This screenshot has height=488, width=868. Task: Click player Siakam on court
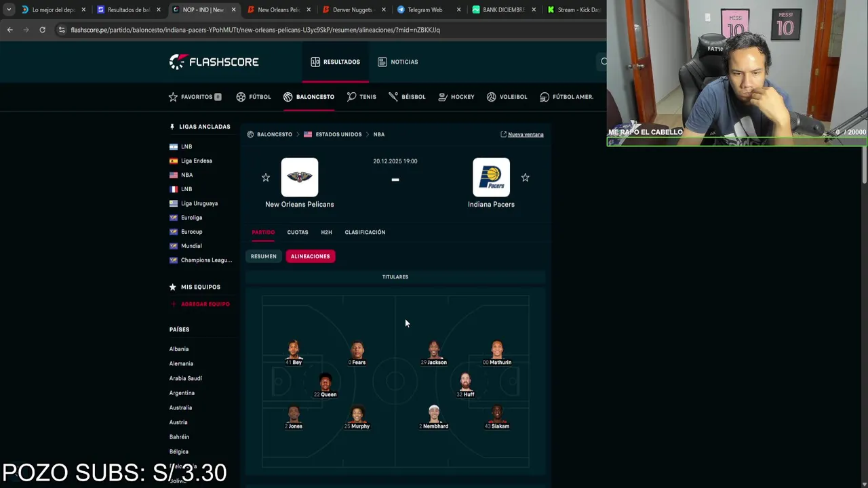(x=497, y=417)
